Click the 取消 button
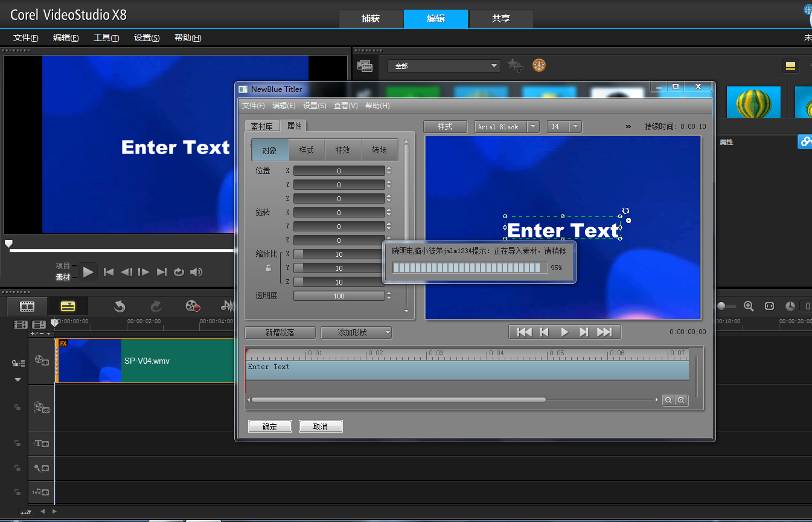The height and width of the screenshot is (522, 812). click(x=321, y=427)
